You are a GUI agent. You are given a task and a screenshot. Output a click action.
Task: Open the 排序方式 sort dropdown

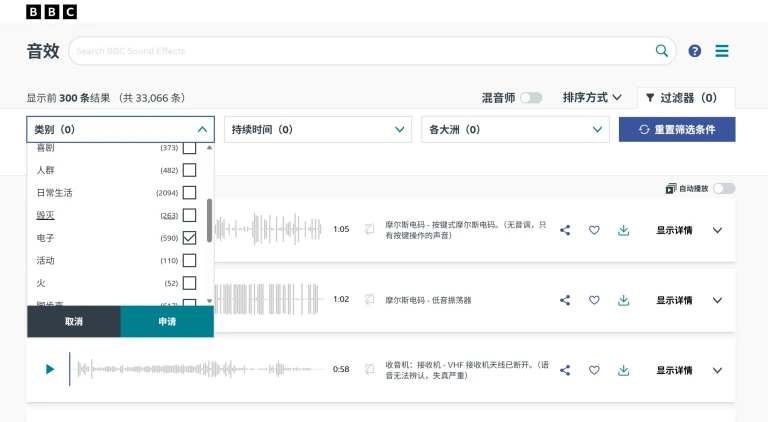tap(592, 97)
